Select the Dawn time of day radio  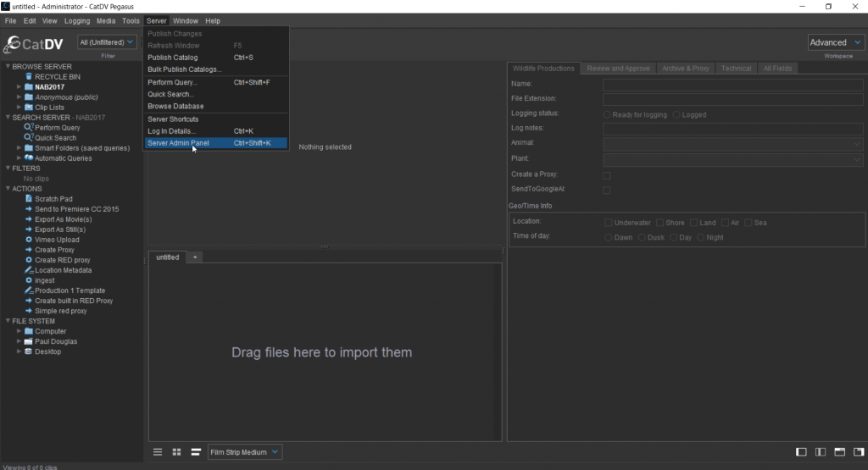609,237
